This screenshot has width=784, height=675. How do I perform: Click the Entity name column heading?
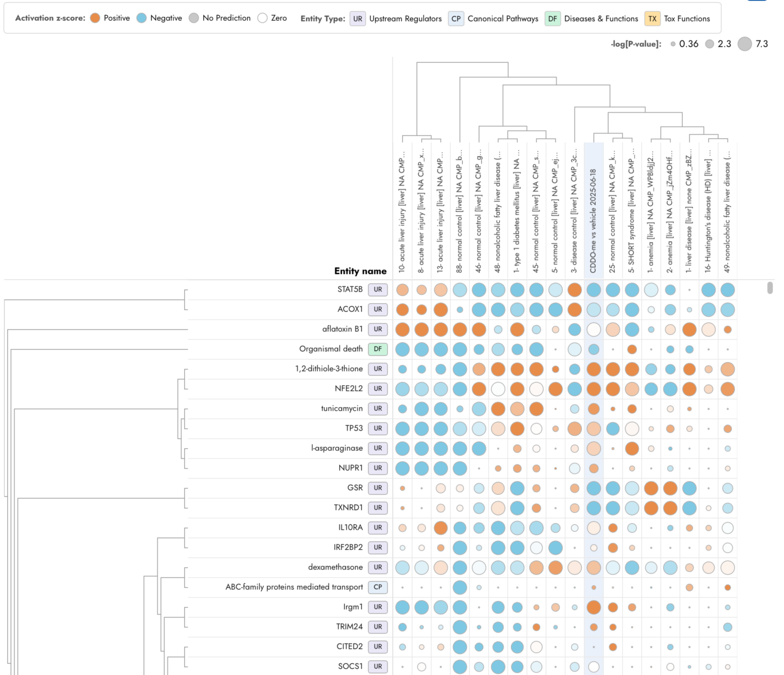click(x=360, y=271)
